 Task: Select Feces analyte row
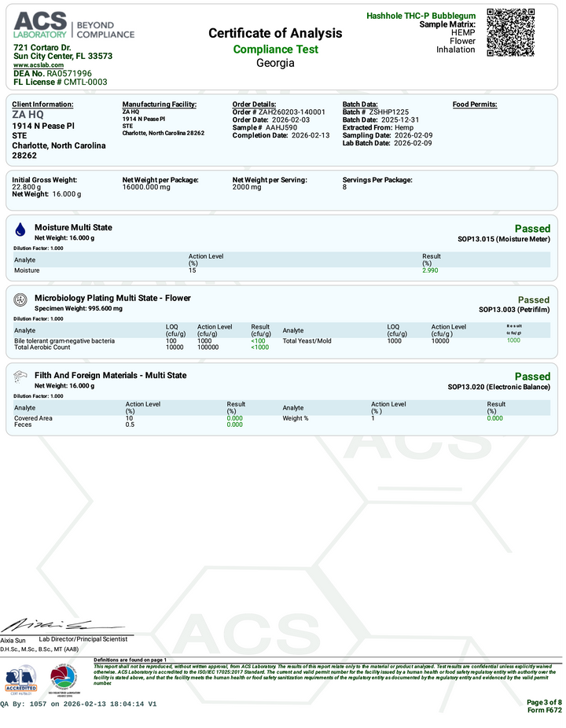tap(129, 425)
